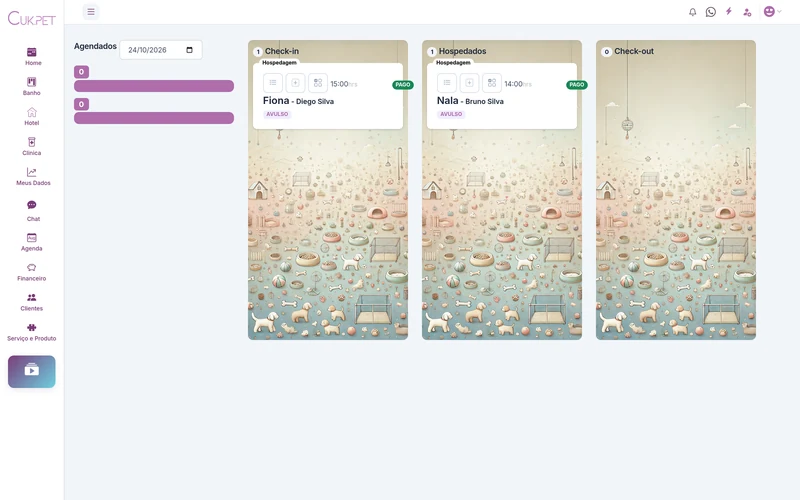The image size is (800, 500).
Task: Click the second 0 count badge
Action: coord(81,104)
